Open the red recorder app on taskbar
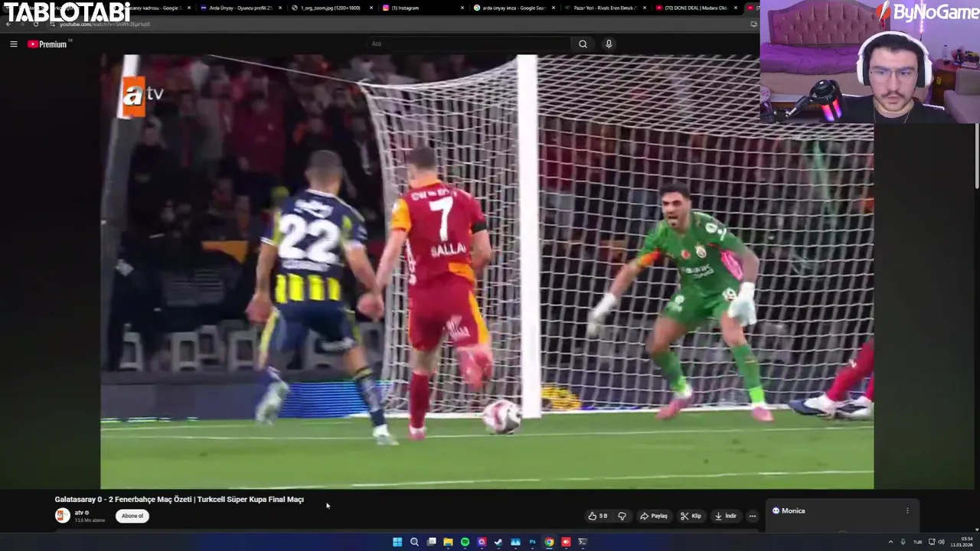The height and width of the screenshot is (551, 980). (566, 542)
